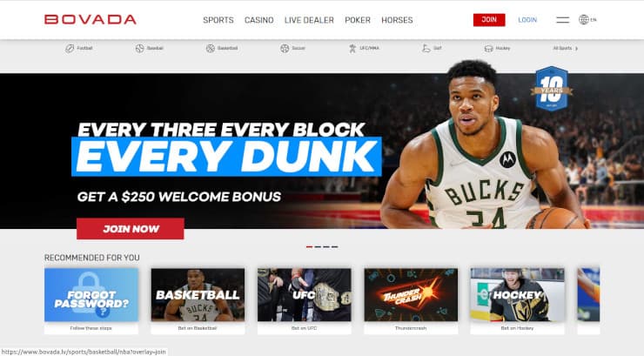Open the hamburger menu icon

coord(563,20)
